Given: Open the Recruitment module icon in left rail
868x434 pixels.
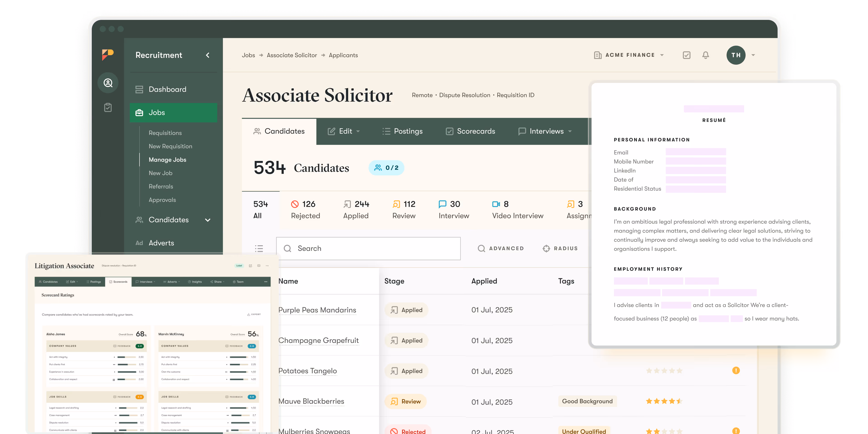Looking at the screenshot, I should pos(108,83).
